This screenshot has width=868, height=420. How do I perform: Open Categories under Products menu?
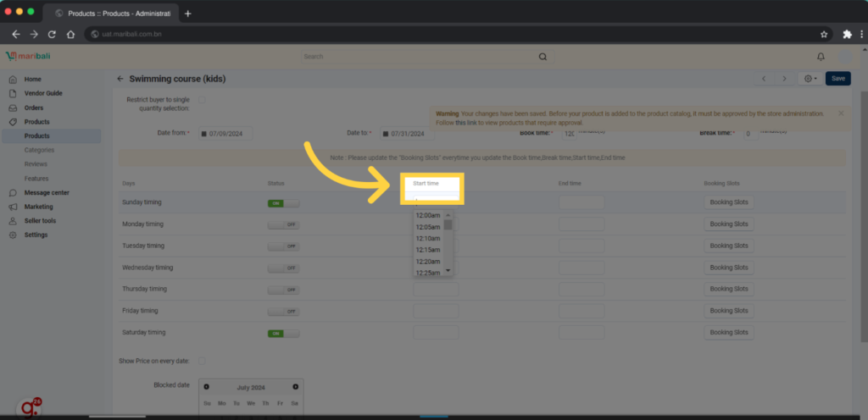tap(39, 150)
